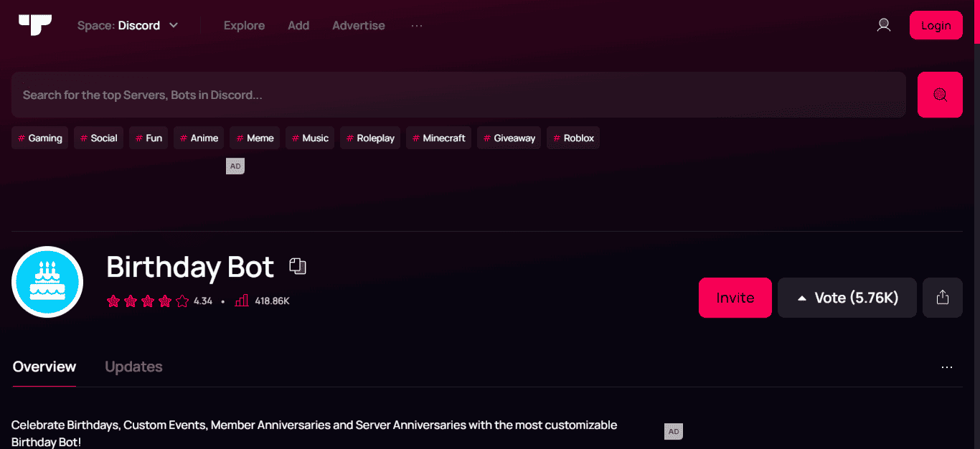The width and height of the screenshot is (980, 449).
Task: Open the Explore menu
Action: pyautogui.click(x=244, y=25)
